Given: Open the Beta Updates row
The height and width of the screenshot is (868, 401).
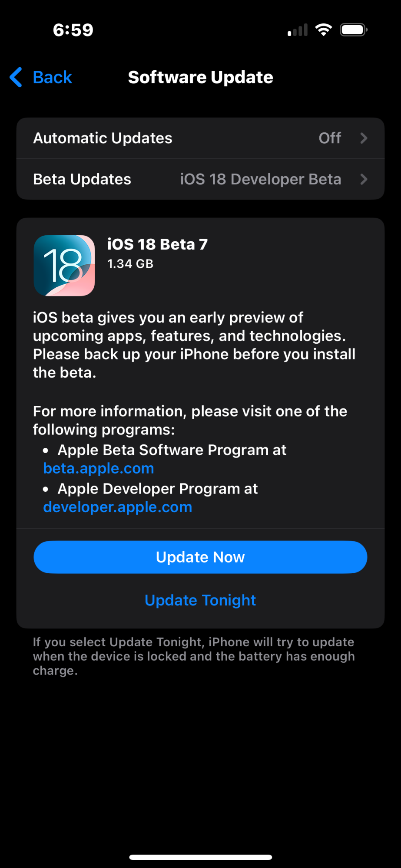Looking at the screenshot, I should click(x=200, y=179).
